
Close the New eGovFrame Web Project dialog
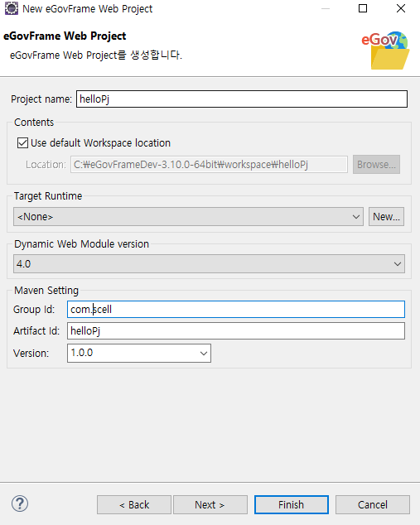click(401, 8)
